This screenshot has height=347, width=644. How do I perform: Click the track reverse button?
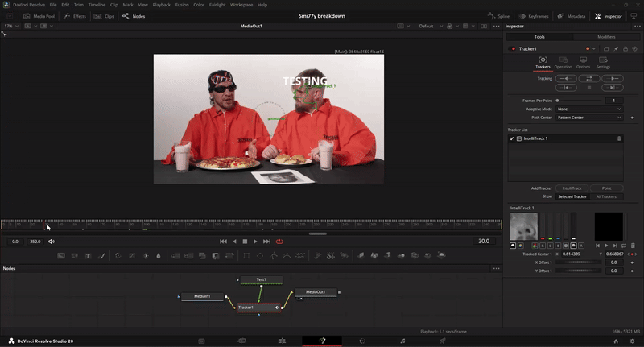pyautogui.click(x=566, y=78)
